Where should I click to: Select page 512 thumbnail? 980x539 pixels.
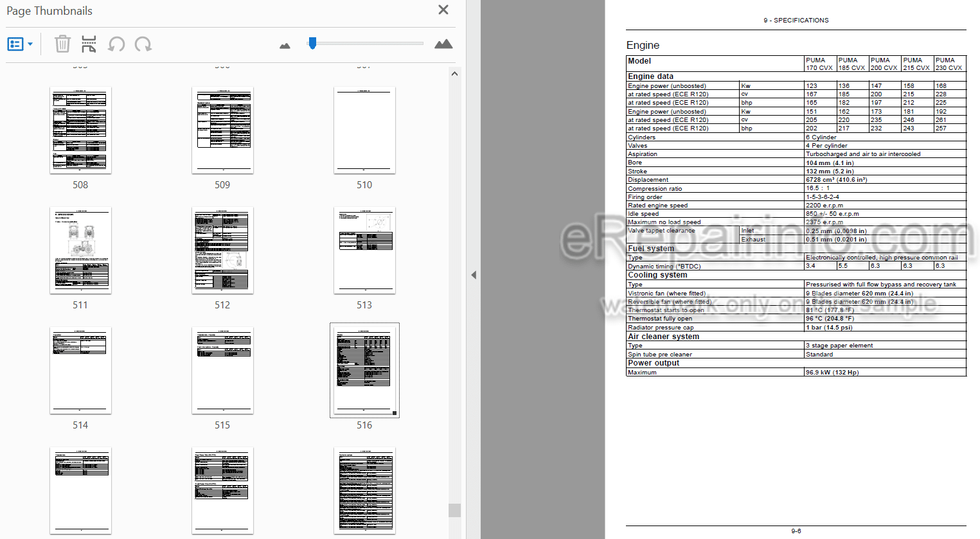click(x=222, y=251)
